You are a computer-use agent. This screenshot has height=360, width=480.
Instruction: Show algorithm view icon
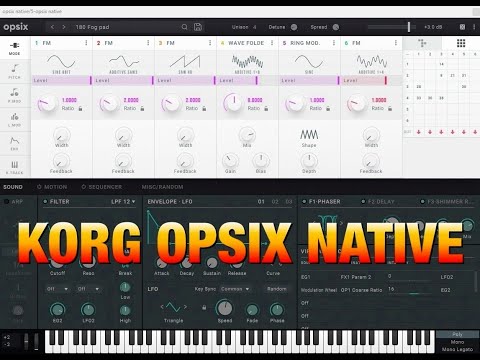(422, 43)
